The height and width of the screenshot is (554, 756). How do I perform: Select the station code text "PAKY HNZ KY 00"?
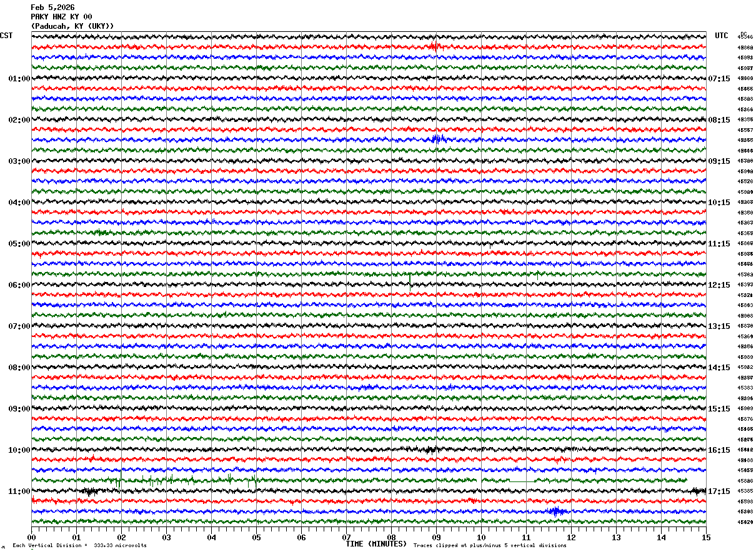(x=61, y=17)
